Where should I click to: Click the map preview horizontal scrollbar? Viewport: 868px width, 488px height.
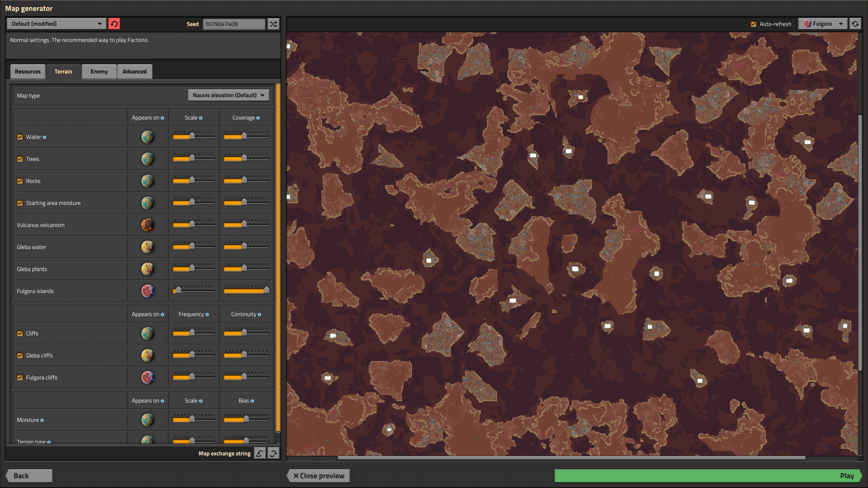pyautogui.click(x=571, y=458)
